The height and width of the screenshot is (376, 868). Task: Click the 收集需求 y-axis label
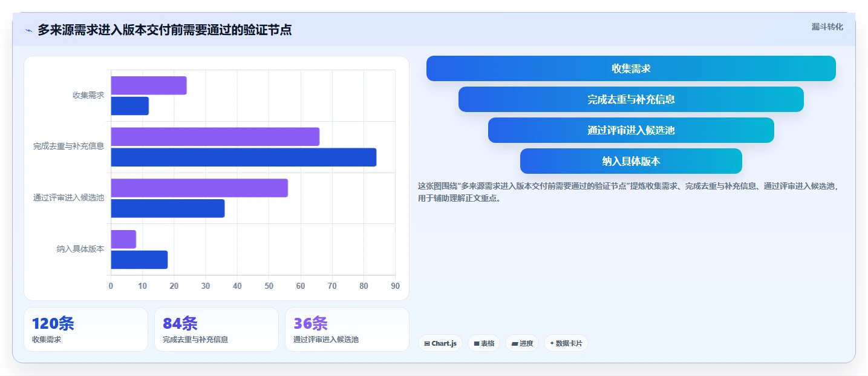click(88, 95)
